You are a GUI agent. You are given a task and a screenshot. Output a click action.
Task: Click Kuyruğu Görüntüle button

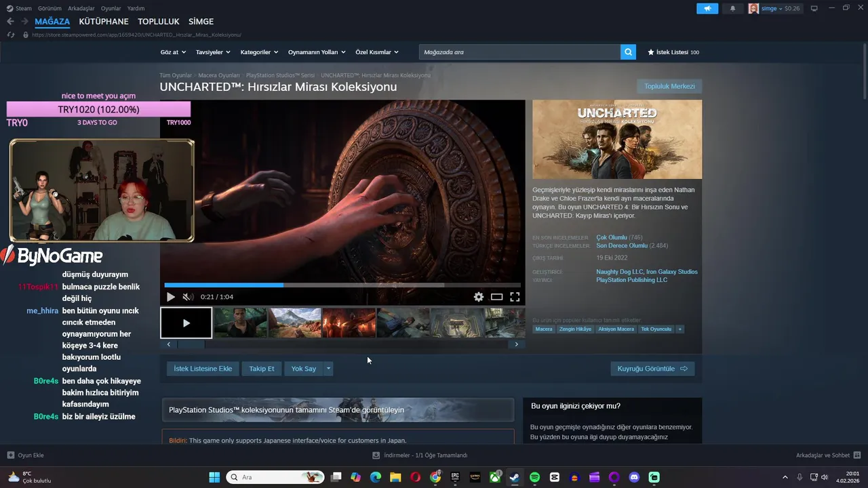click(x=652, y=369)
